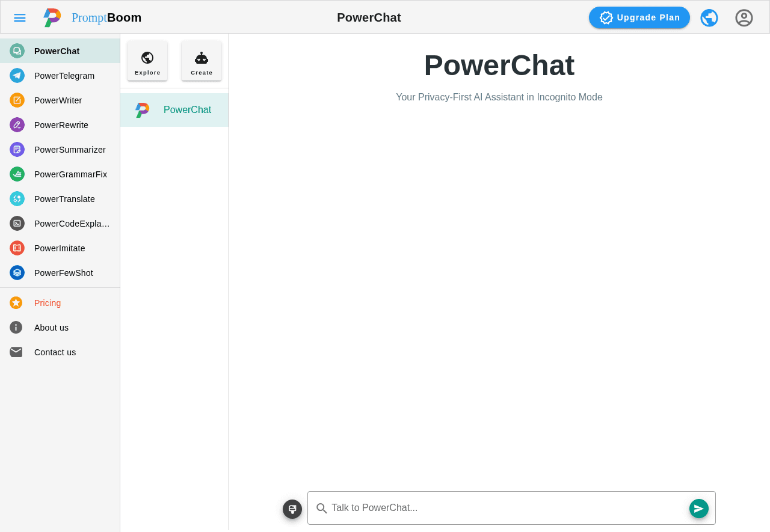Open the PowerTranslate tool
The image size is (770, 532).
coord(60,198)
